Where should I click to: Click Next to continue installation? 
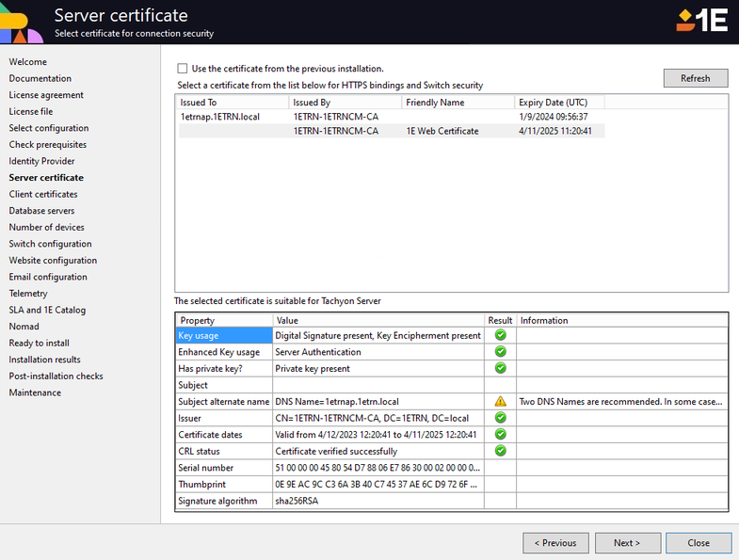pos(626,543)
